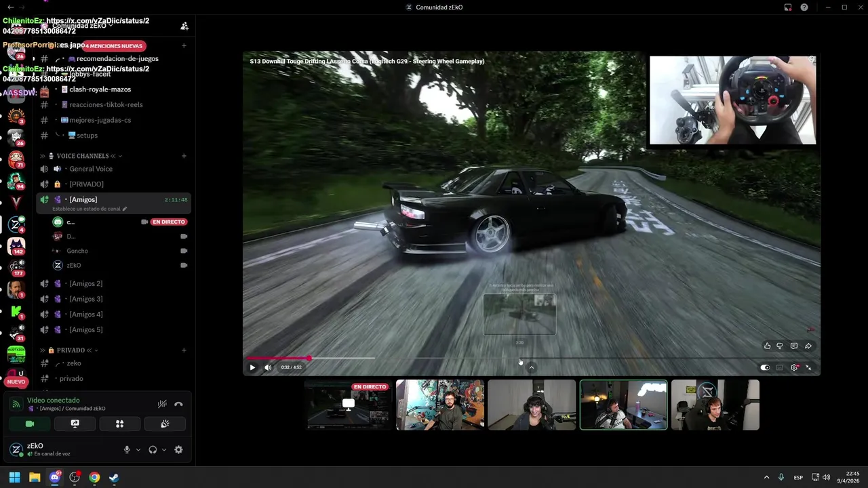This screenshot has height=488, width=868.
Task: Open Google Chrome from the taskbar
Action: click(94, 477)
